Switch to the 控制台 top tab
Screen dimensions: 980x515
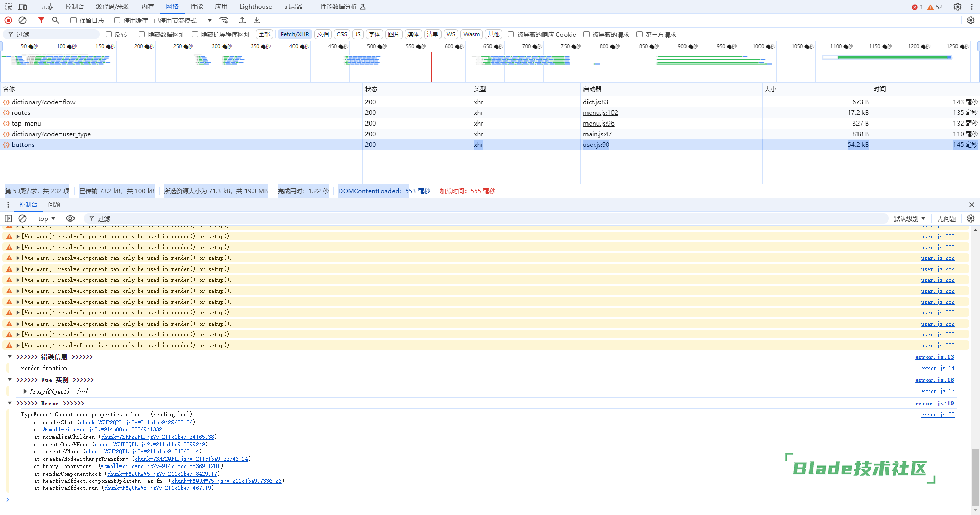click(x=75, y=7)
